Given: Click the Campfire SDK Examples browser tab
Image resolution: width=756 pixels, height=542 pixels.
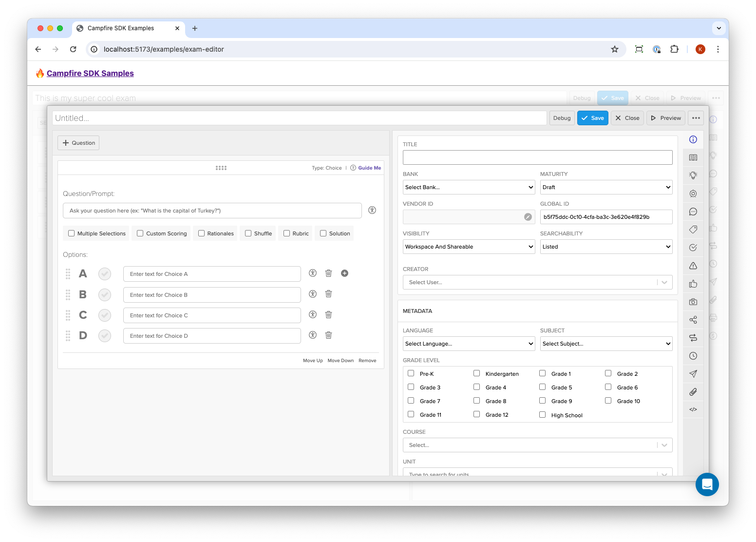Looking at the screenshot, I should click(x=129, y=28).
